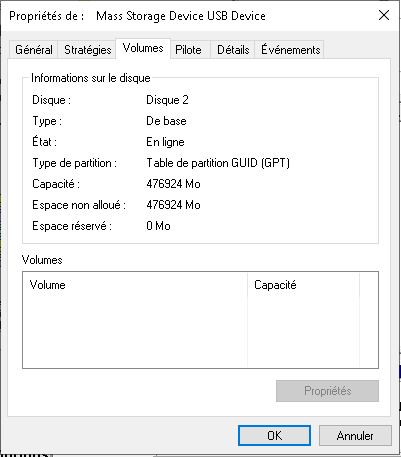Image resolution: width=401 pixels, height=457 pixels.
Task: Click inside the empty volumes list
Action: 200,332
